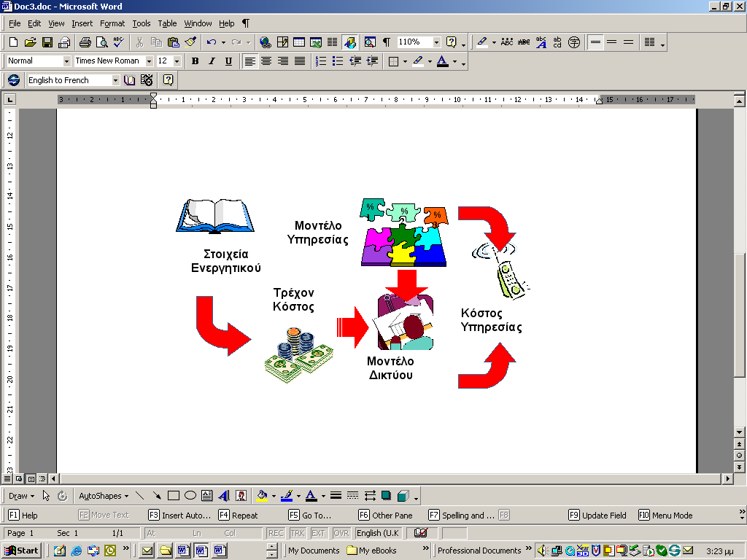The width and height of the screenshot is (747, 560).
Task: Click the Paste clipboard icon
Action: click(x=174, y=42)
